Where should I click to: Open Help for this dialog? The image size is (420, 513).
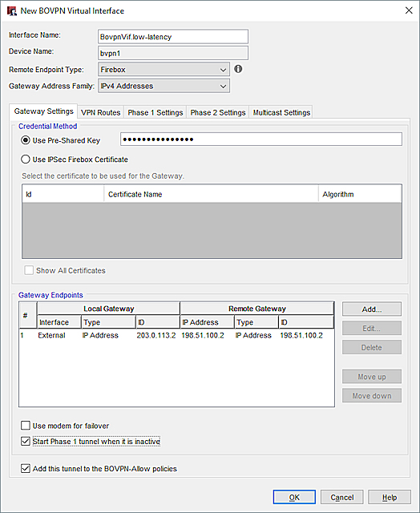(390, 497)
